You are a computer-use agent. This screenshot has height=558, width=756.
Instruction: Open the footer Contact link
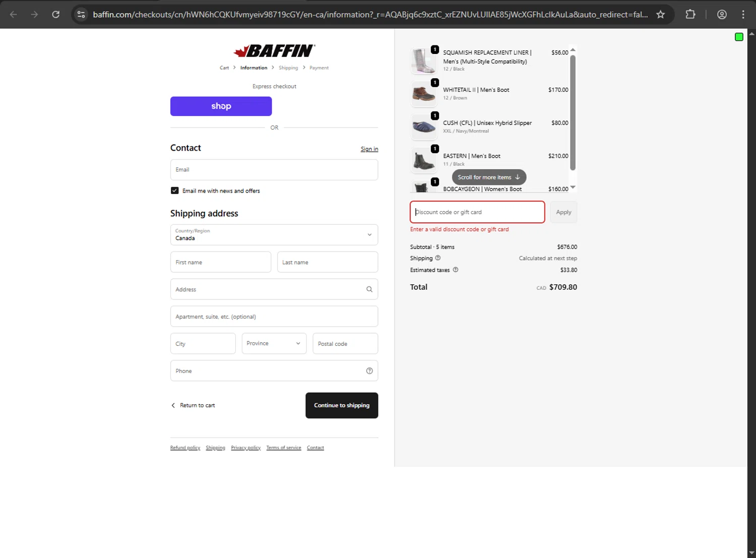pyautogui.click(x=316, y=448)
